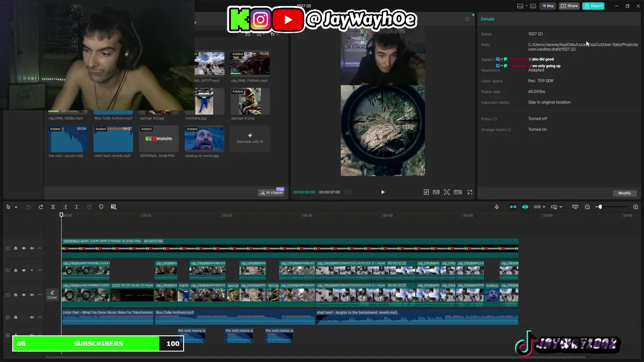Lock the top PNG overlay track

point(16,248)
